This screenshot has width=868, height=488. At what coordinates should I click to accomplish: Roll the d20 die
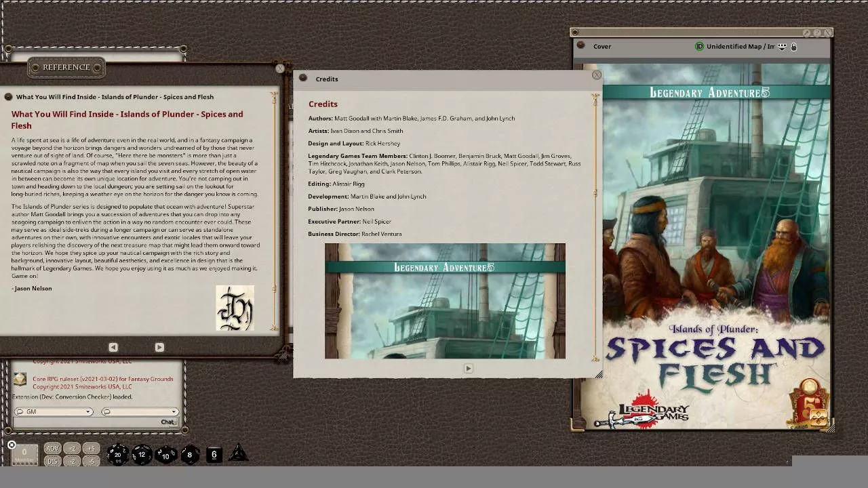(117, 454)
